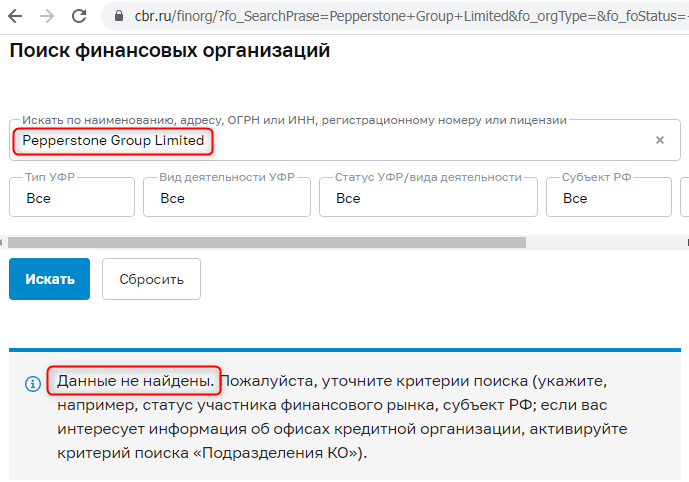This screenshot has height=482, width=689.
Task: Click the blue info circle icon
Action: (33, 384)
